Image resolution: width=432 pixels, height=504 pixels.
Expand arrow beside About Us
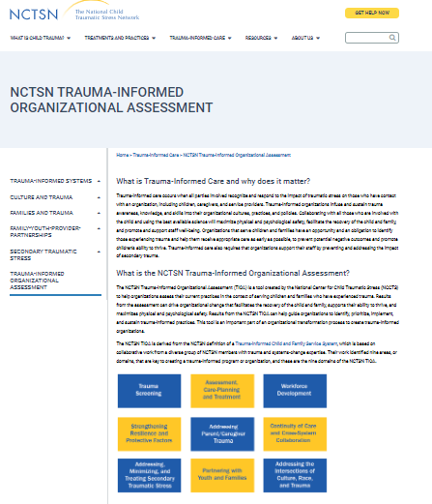[x=318, y=38]
